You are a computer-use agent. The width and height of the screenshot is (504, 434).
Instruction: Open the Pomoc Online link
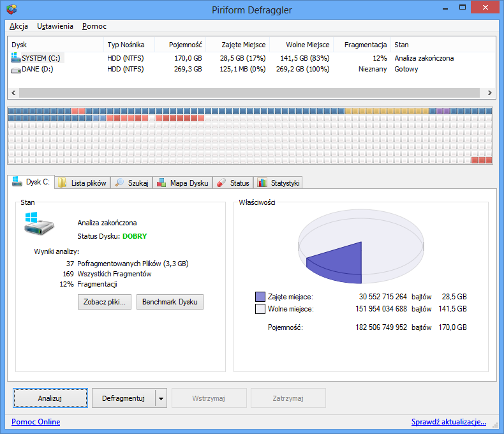(36, 421)
